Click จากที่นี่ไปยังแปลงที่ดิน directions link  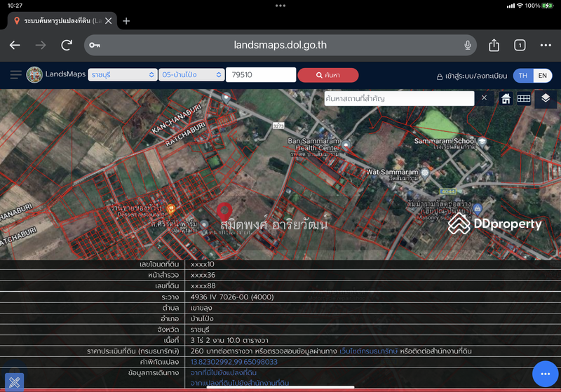point(224,372)
